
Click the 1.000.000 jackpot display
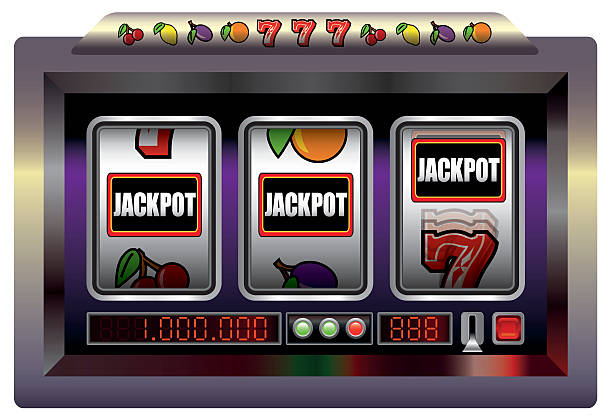click(x=184, y=329)
